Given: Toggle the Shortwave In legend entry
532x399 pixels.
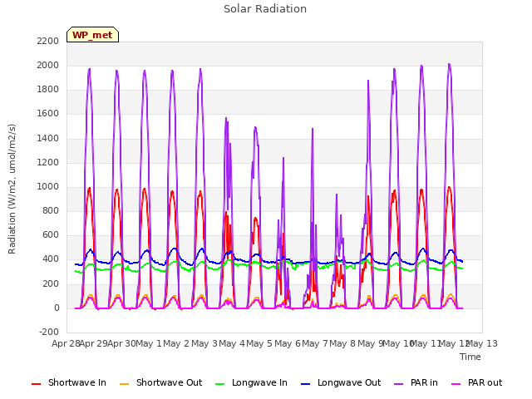Looking at the screenshot, I should (69, 382).
